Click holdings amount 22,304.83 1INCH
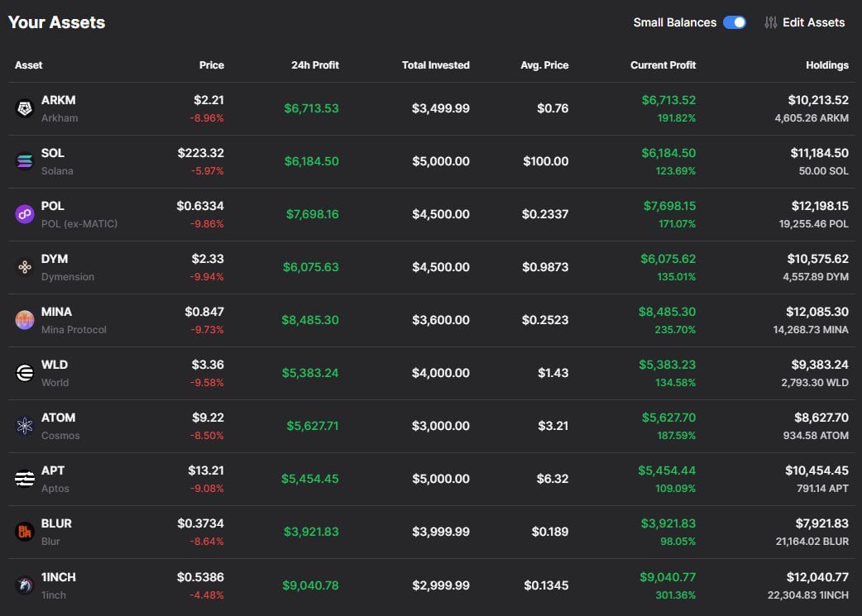This screenshot has width=862, height=616. click(808, 595)
